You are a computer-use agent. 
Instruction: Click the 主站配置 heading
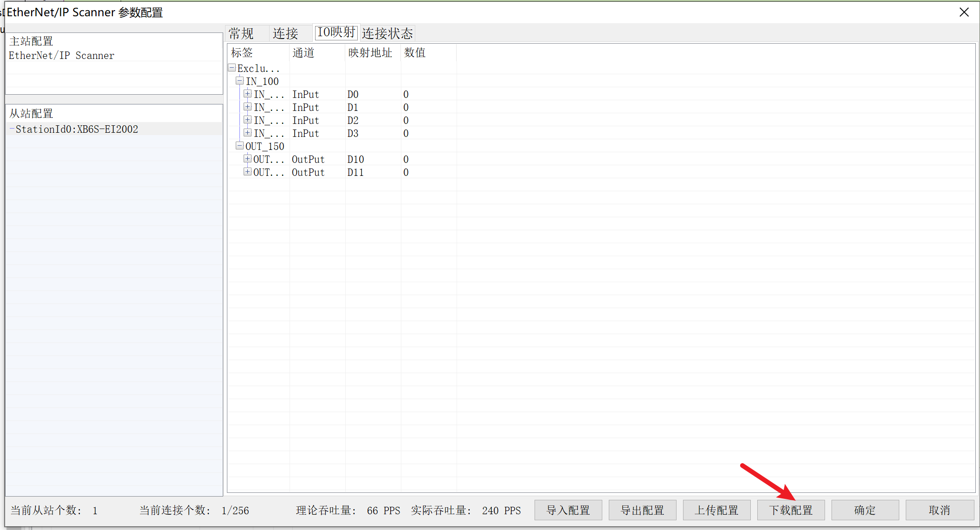click(31, 41)
